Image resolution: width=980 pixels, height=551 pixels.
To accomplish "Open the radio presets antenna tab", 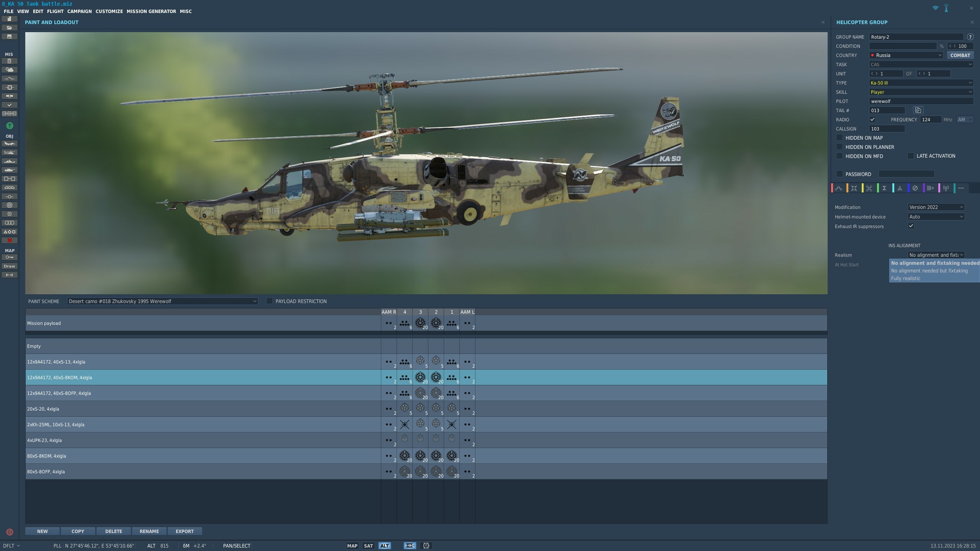I will click(x=946, y=188).
